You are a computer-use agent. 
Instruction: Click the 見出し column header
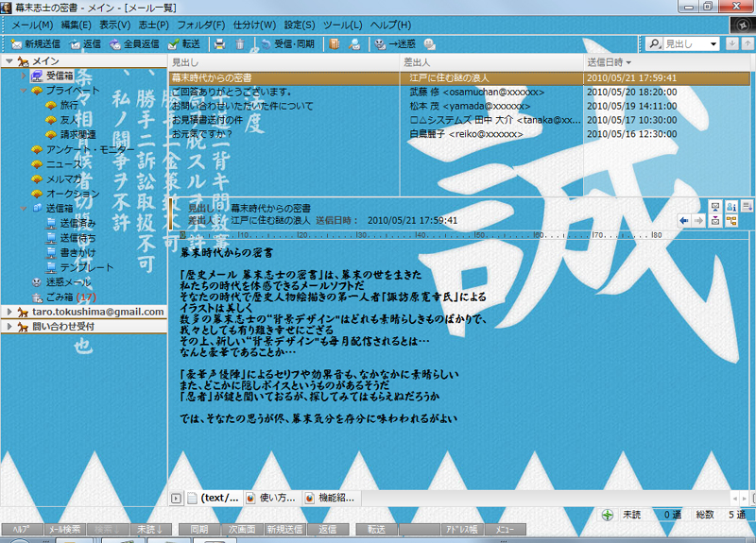point(284,62)
